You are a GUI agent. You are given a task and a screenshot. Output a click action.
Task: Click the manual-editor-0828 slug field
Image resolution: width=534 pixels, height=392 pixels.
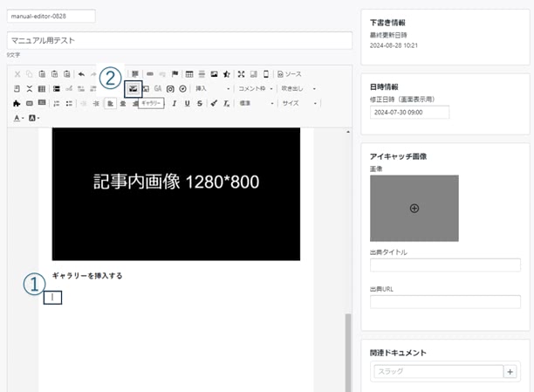tap(51, 16)
